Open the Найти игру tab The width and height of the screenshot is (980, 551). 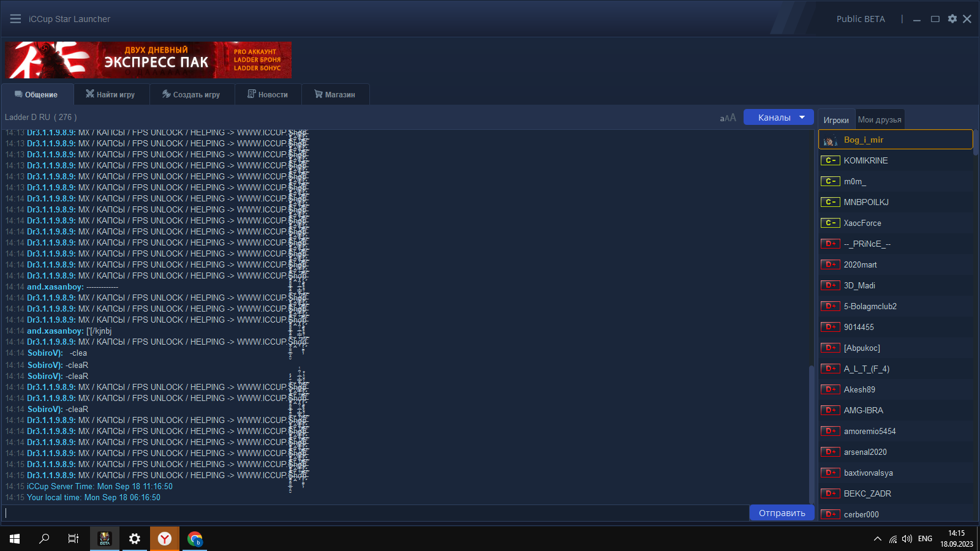click(111, 94)
